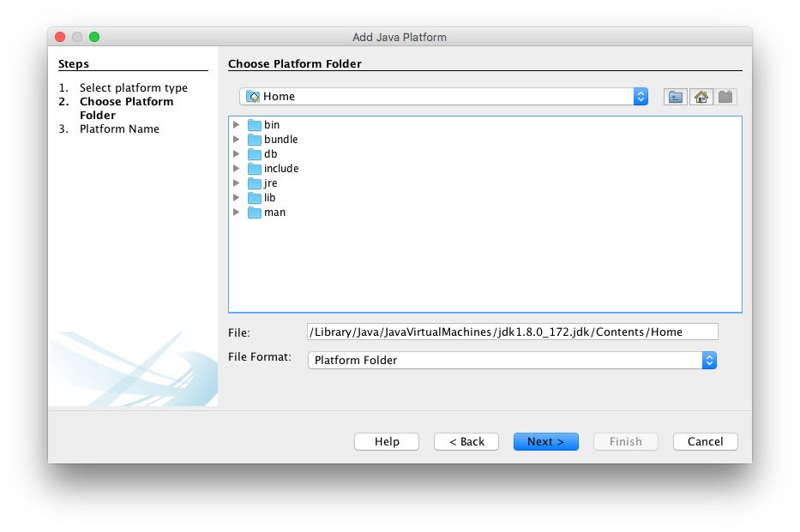Select the include folder icon
The width and height of the screenshot is (800, 532).
coord(255,169)
